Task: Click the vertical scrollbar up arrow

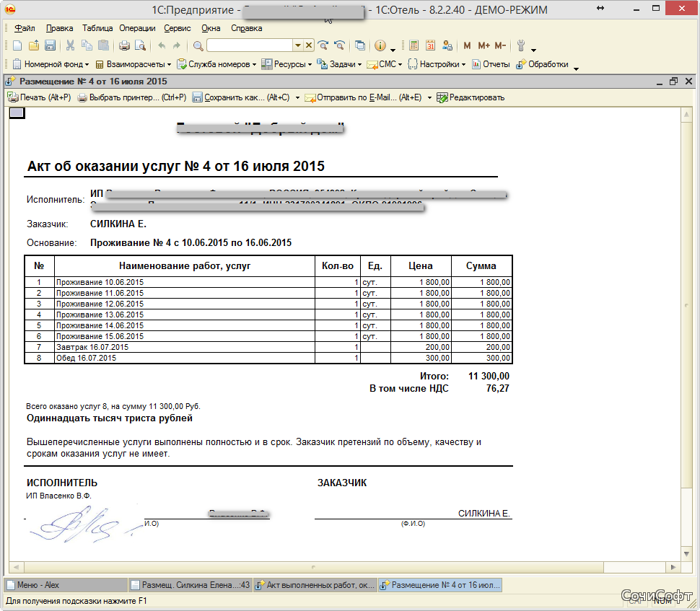Action: [x=686, y=115]
